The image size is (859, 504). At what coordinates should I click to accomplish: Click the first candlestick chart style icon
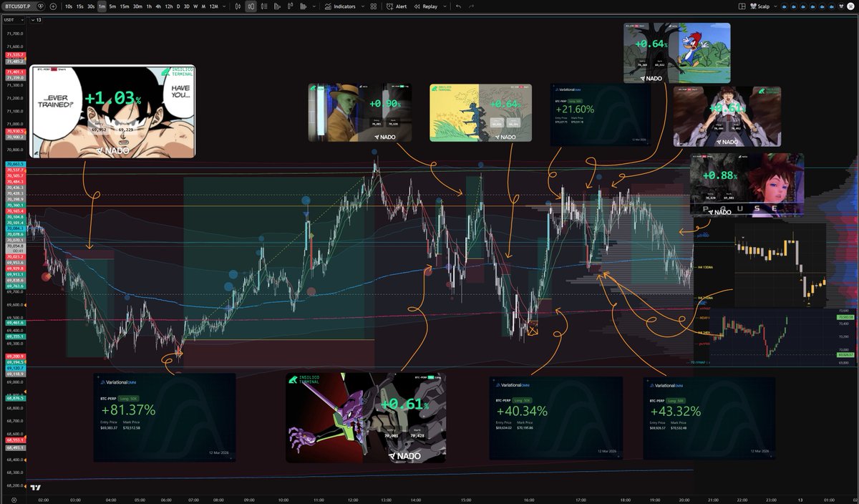pyautogui.click(x=236, y=6)
